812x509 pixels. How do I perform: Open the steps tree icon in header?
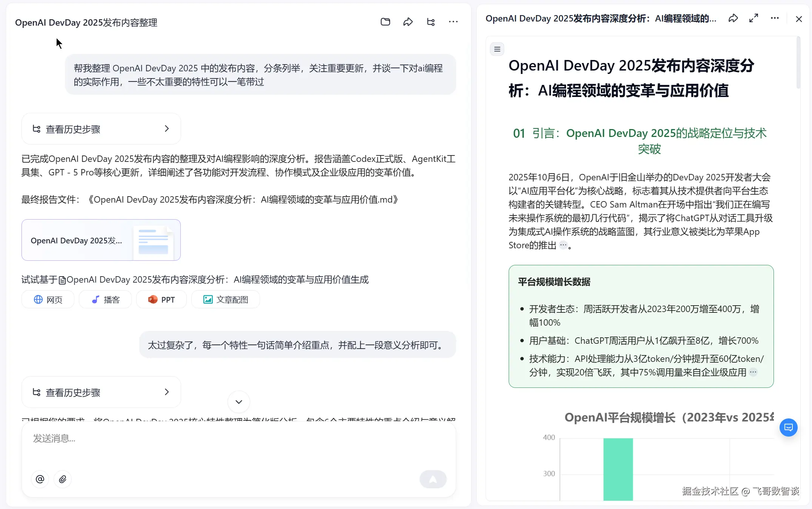[x=431, y=22]
